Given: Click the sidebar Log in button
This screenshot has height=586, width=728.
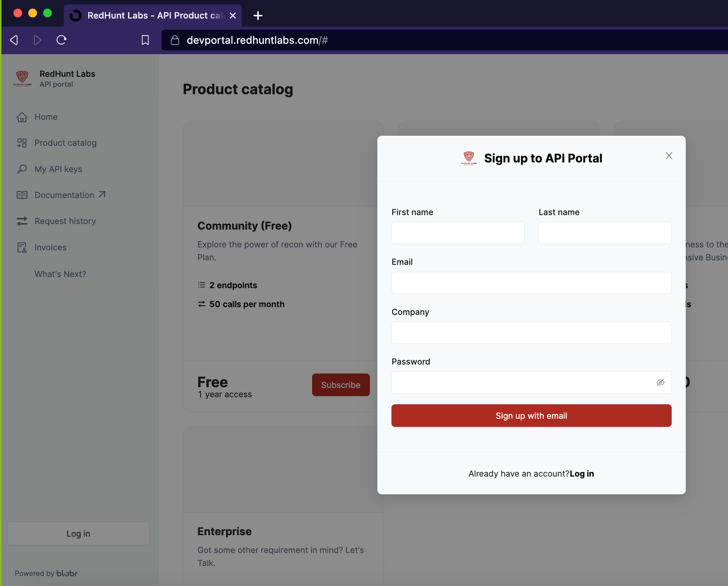Looking at the screenshot, I should (x=79, y=533).
